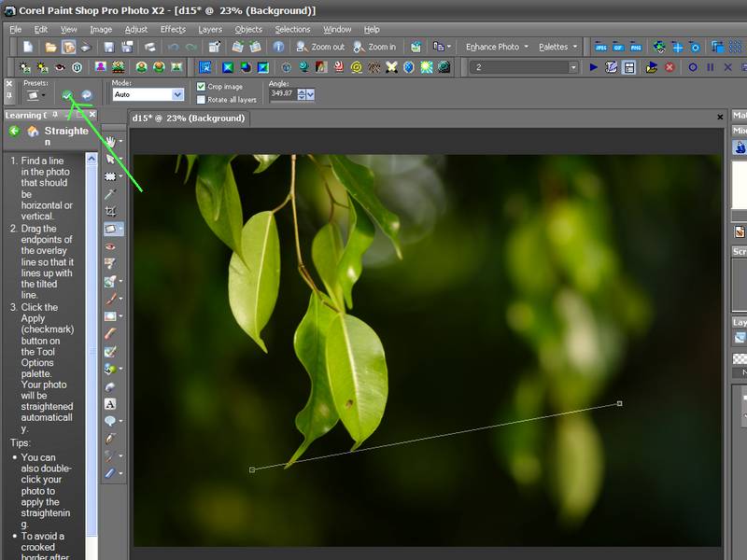The image size is (747, 560).
Task: Click the Learning Center Home icon
Action: point(33,132)
